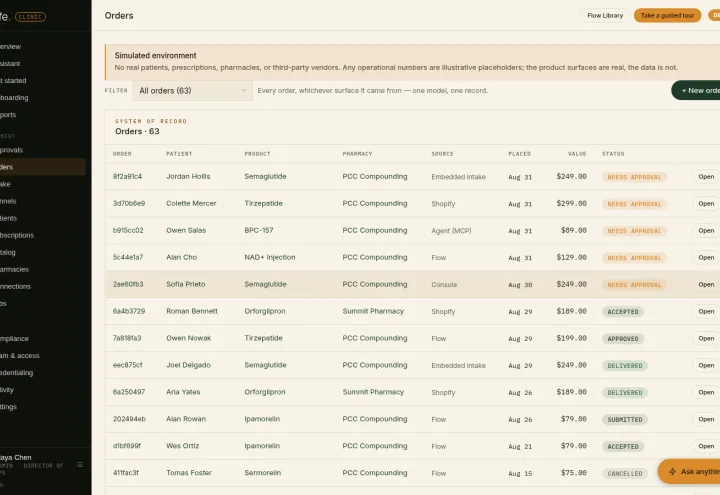The width and height of the screenshot is (720, 495).
Task: Open Roman Bennett's order
Action: [x=706, y=311]
